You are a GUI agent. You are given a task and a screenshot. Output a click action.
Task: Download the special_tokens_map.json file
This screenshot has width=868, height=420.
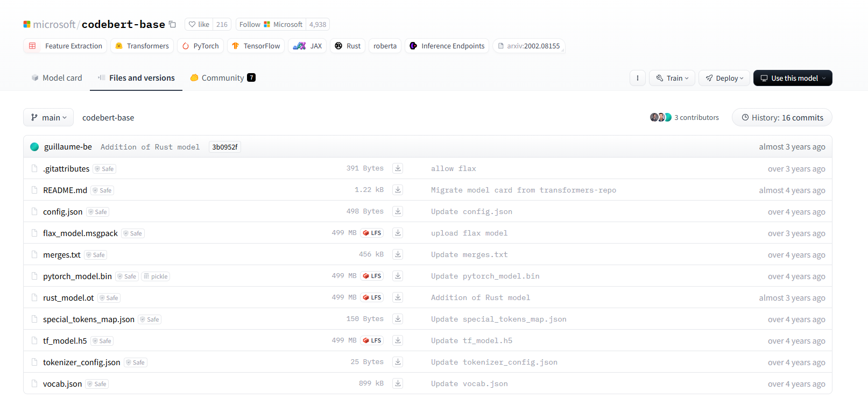[398, 319]
